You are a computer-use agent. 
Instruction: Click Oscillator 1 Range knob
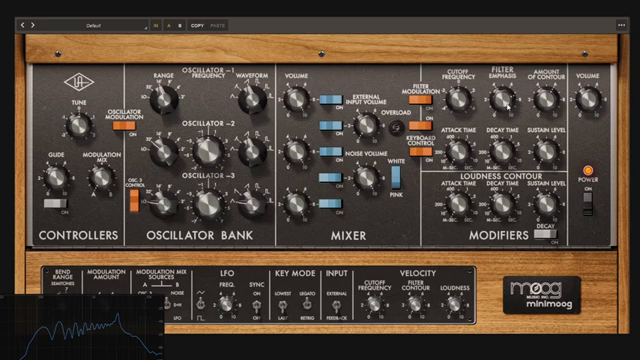[x=164, y=99]
